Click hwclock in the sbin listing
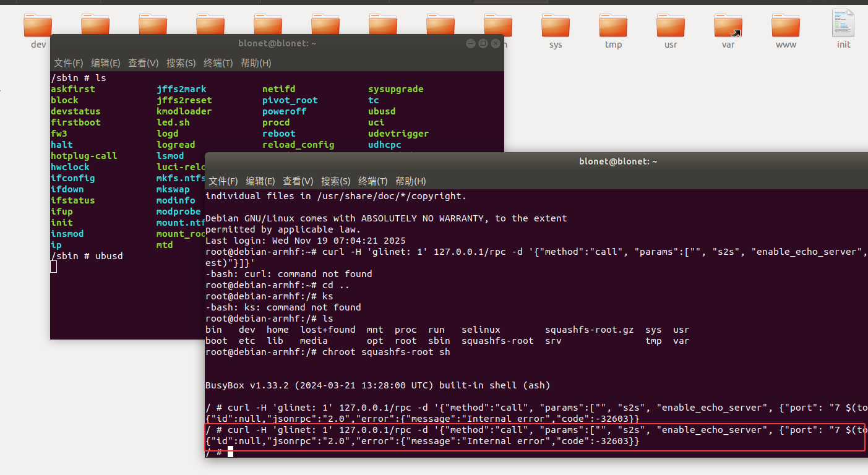 (70, 167)
